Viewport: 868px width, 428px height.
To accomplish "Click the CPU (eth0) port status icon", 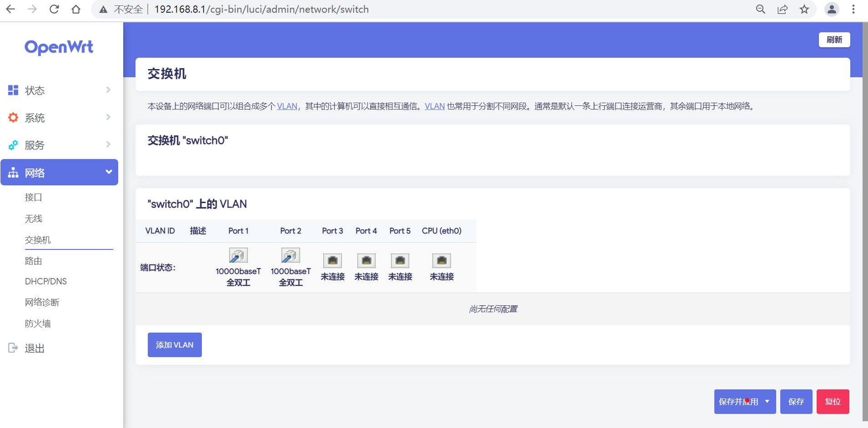I will coord(442,260).
